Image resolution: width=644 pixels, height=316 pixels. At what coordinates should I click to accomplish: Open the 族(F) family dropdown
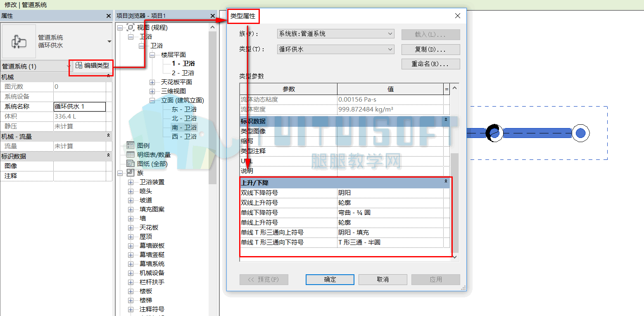(x=335, y=34)
